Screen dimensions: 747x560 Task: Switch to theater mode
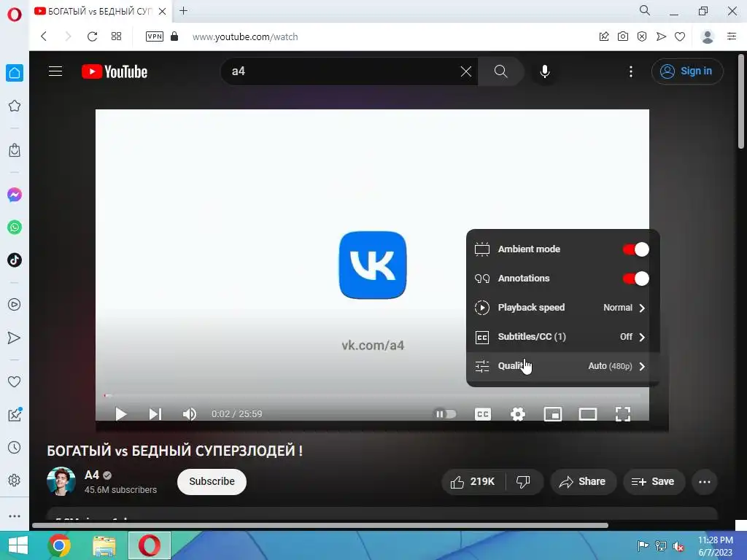pyautogui.click(x=588, y=414)
